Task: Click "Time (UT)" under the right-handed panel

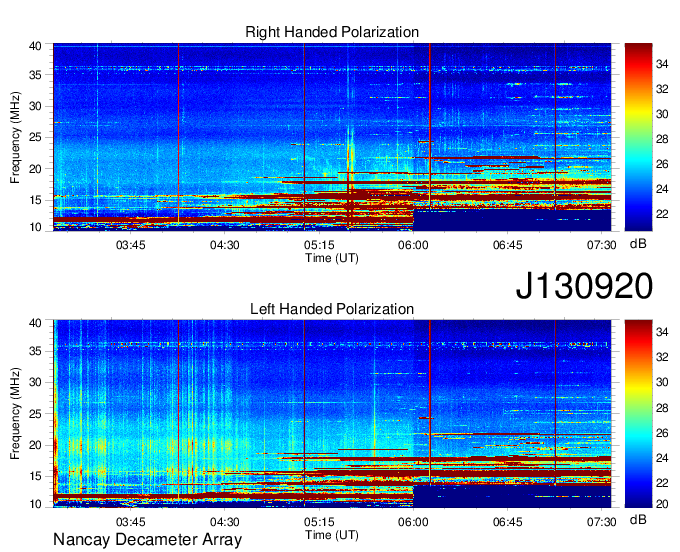Action: point(332,258)
